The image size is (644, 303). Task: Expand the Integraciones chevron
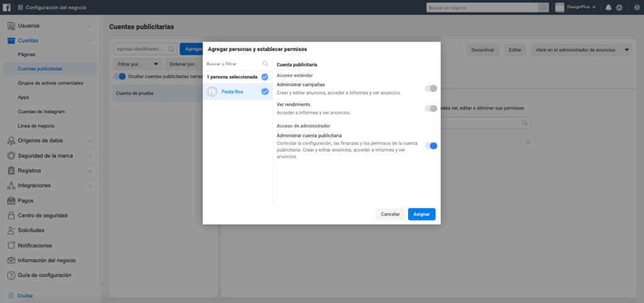[x=90, y=185]
